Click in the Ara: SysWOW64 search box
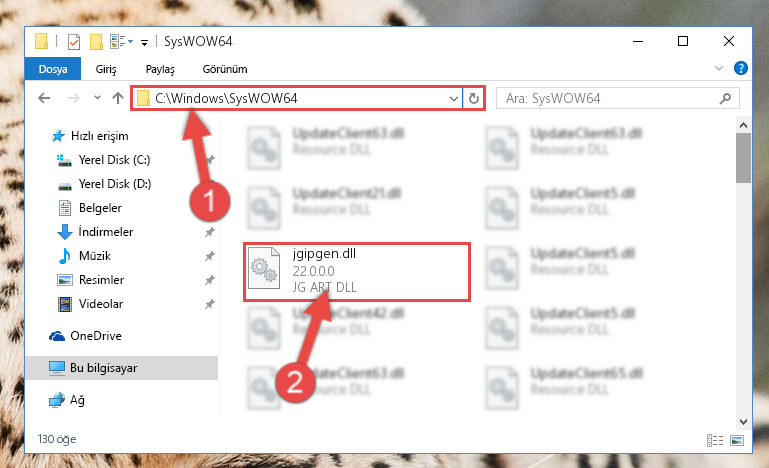This screenshot has height=468, width=769. pyautogui.click(x=608, y=99)
